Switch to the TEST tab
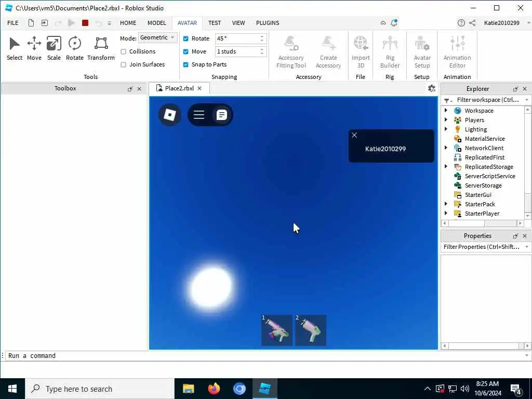This screenshot has width=532, height=399. click(x=215, y=23)
